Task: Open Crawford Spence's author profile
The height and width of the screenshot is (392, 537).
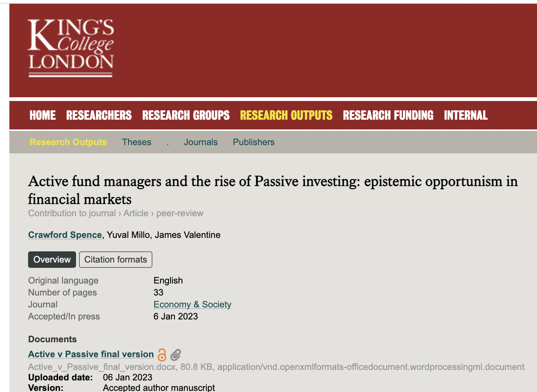Action: coord(65,235)
